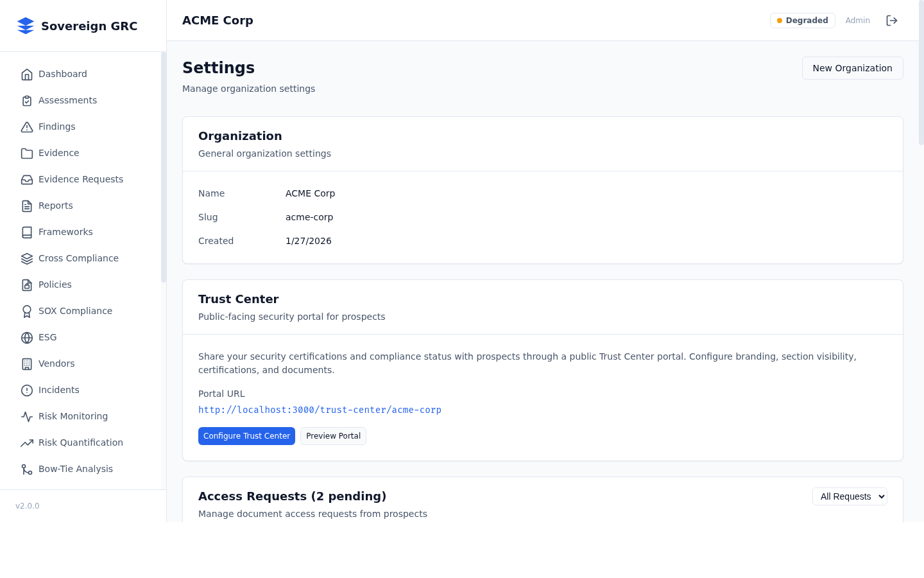Navigate to Cross Compliance section
This screenshot has height=578, width=924.
[x=78, y=258]
